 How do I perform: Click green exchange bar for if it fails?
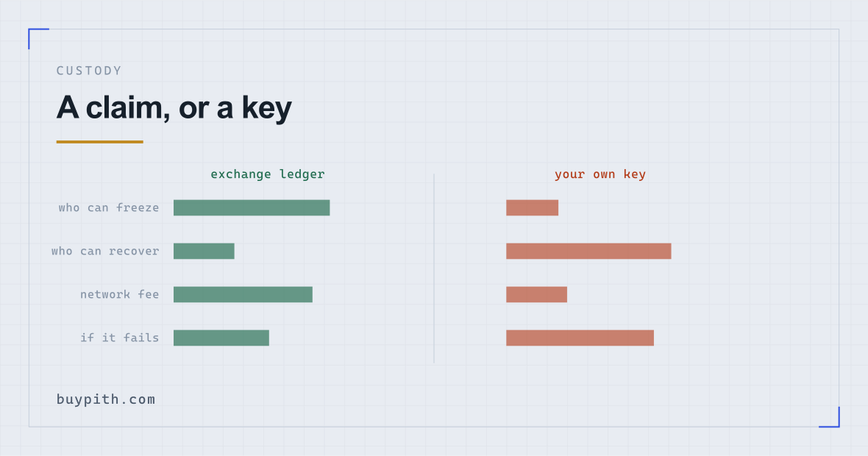point(221,338)
